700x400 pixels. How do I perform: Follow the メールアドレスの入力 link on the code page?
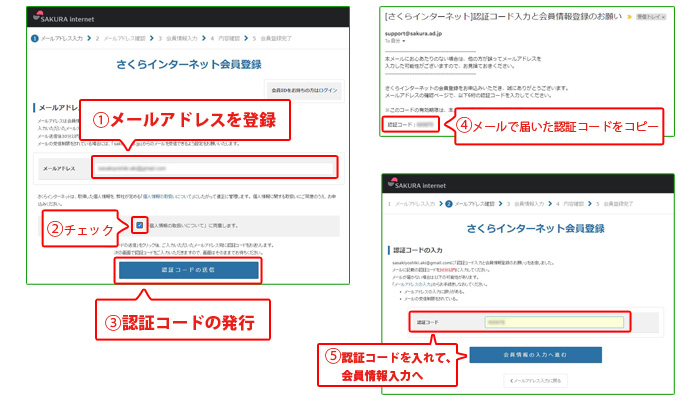(412, 284)
